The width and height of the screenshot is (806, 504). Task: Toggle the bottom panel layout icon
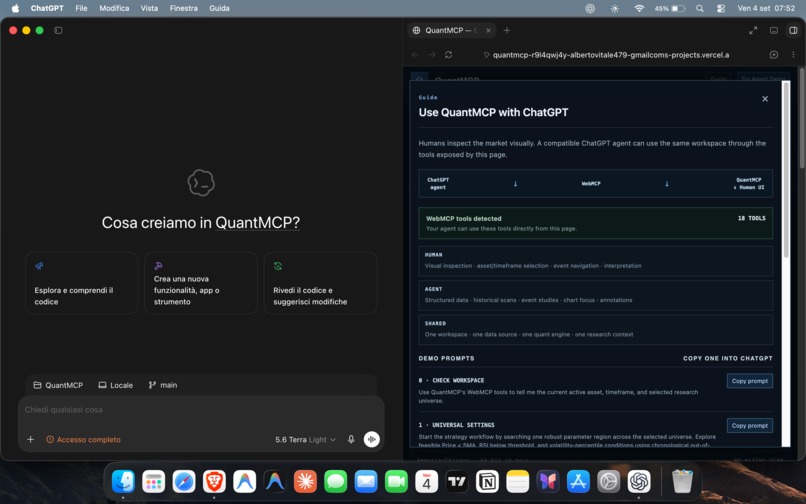click(774, 30)
